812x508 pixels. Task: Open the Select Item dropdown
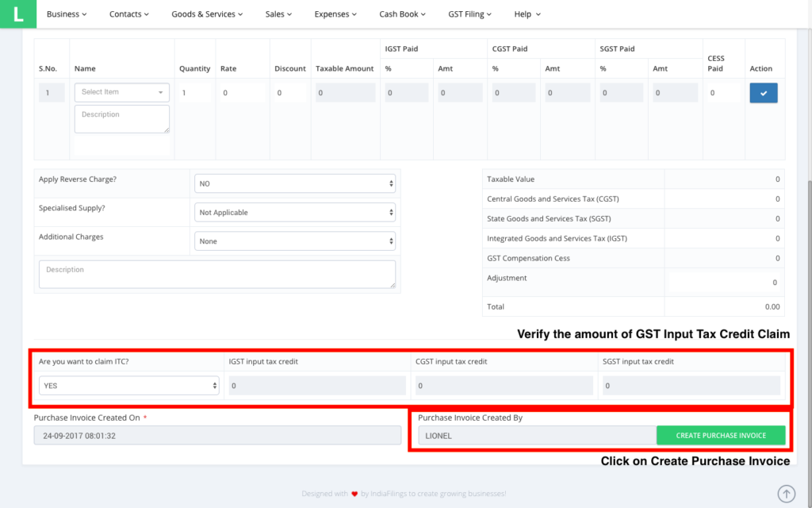coord(121,92)
